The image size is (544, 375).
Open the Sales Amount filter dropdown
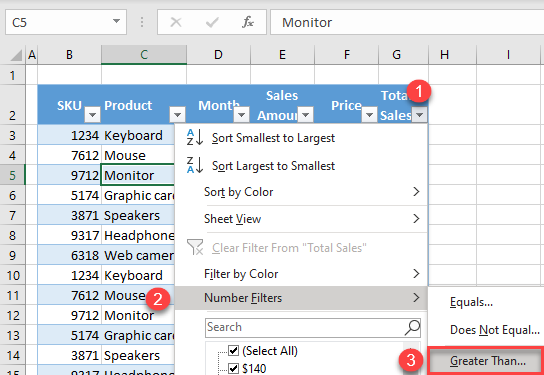coord(306,114)
